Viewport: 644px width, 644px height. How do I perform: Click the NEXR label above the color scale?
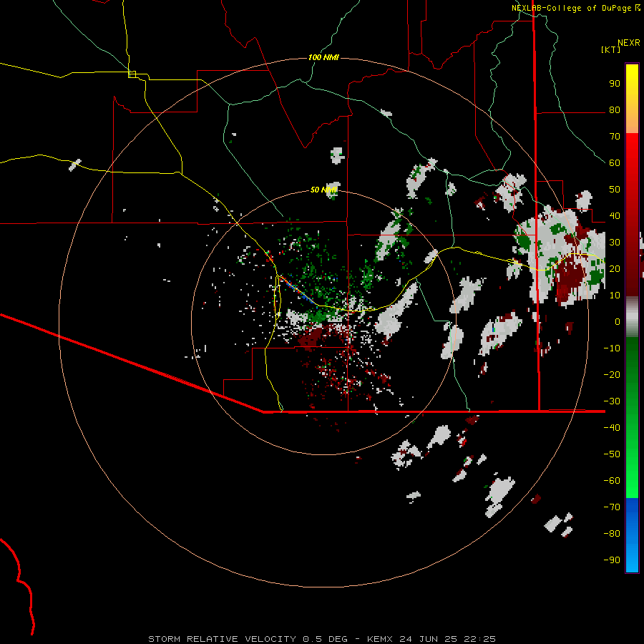[628, 43]
